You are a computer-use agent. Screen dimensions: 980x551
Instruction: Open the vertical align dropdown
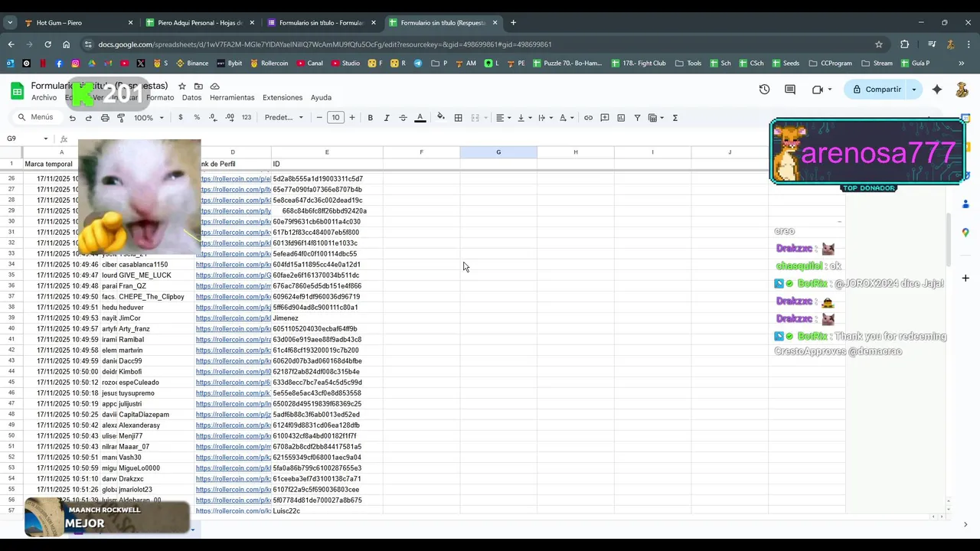(524, 118)
